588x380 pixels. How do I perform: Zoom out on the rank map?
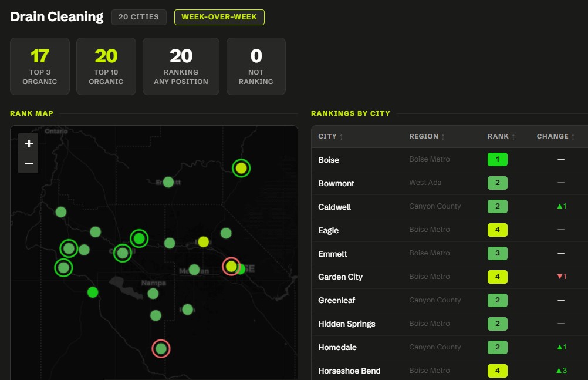[x=29, y=163]
